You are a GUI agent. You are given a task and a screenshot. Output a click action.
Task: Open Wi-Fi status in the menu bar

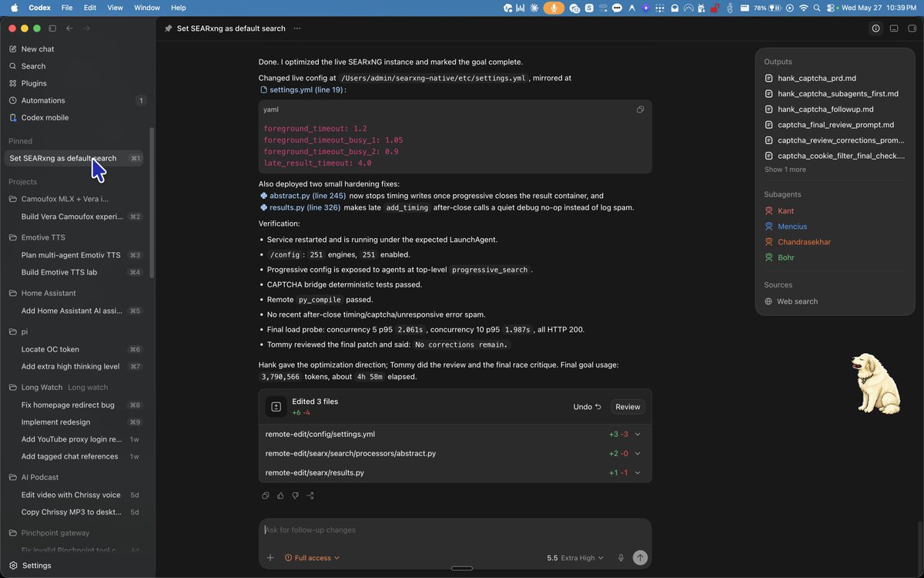tap(803, 8)
